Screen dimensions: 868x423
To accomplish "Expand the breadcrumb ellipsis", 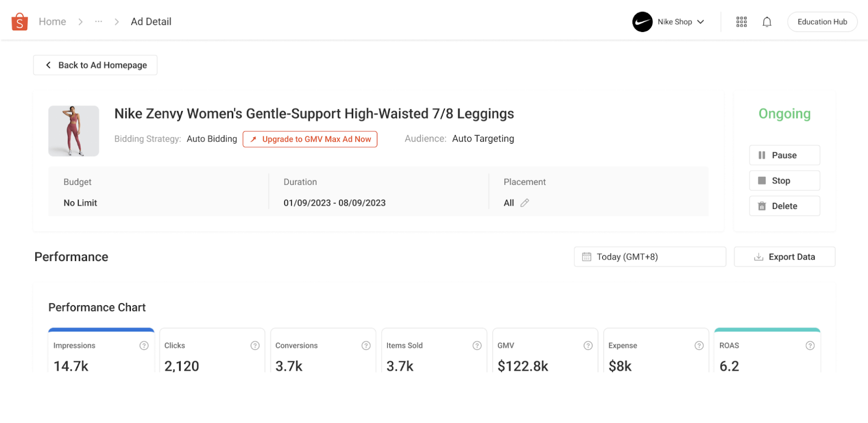I will pyautogui.click(x=98, y=22).
